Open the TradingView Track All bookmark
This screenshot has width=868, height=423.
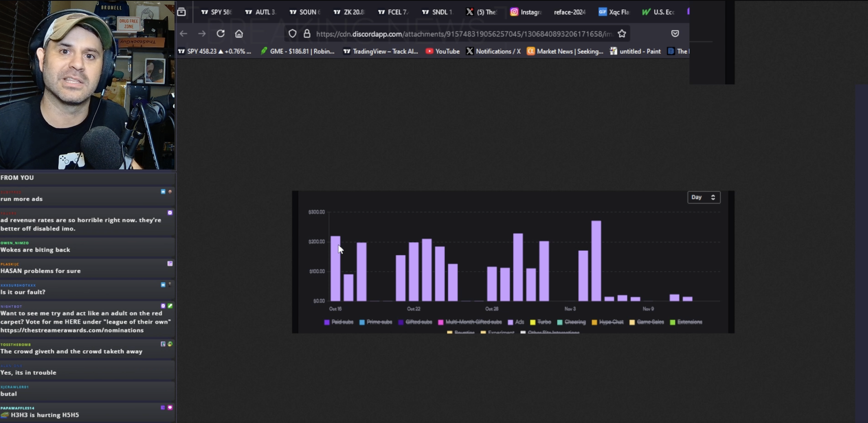[x=380, y=51]
